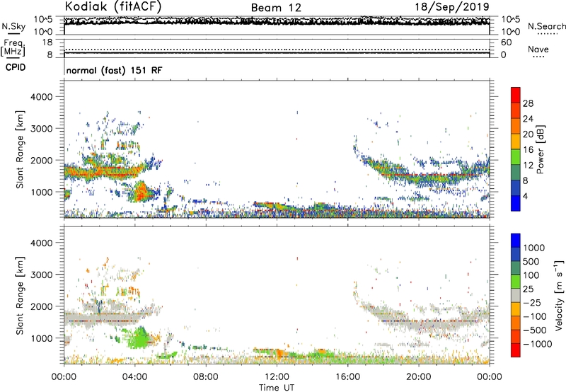Click 'normal (fast) 151 RF' text
The height and width of the screenshot is (392, 566).
pos(114,70)
